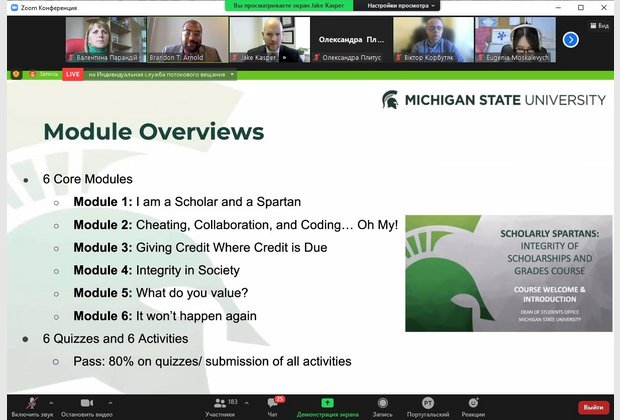Click muted mic icon on Віктор Корбутяк label
This screenshot has width=620, height=420.
pyautogui.click(x=399, y=57)
